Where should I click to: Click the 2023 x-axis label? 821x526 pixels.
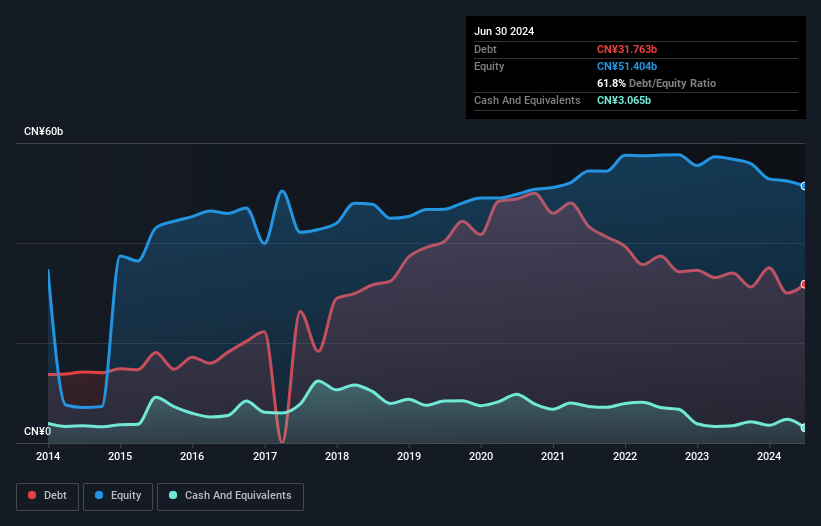click(x=697, y=456)
